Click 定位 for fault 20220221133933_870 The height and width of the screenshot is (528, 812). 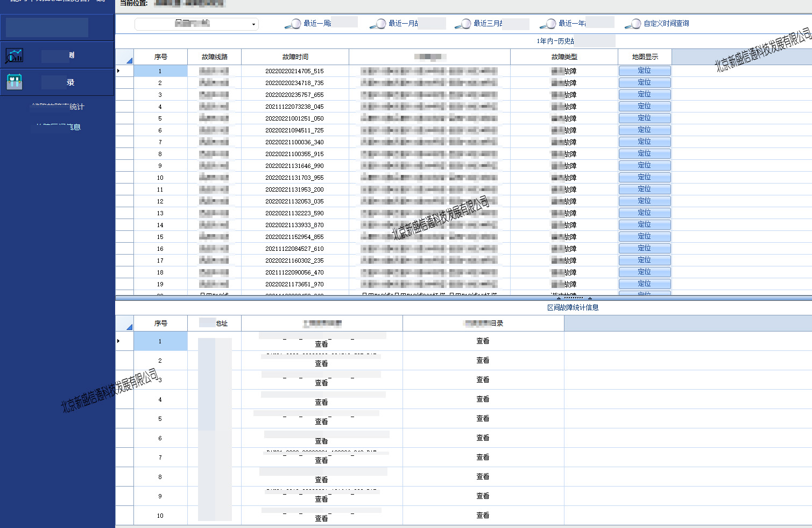click(x=645, y=224)
